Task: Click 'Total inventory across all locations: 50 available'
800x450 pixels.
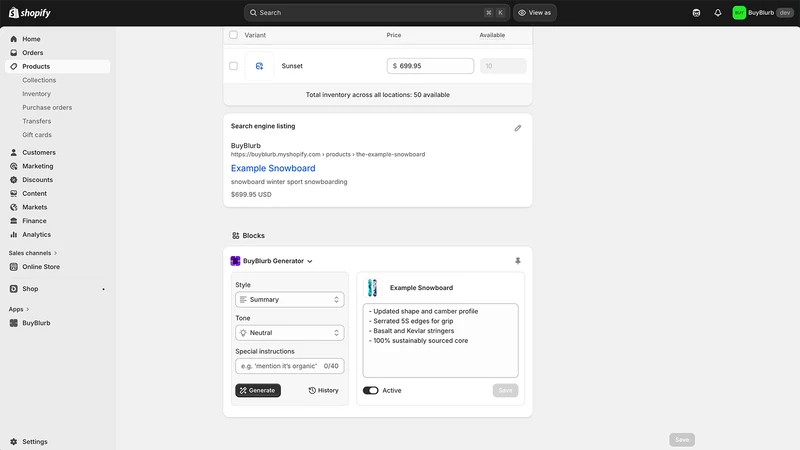Action: [x=378, y=95]
